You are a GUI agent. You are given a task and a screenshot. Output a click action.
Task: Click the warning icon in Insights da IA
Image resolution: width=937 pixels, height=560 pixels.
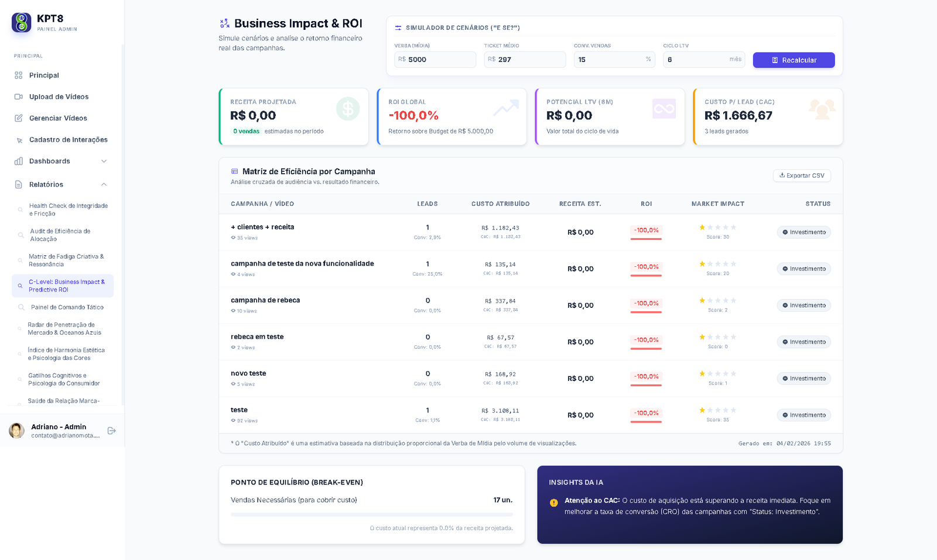coord(553,501)
